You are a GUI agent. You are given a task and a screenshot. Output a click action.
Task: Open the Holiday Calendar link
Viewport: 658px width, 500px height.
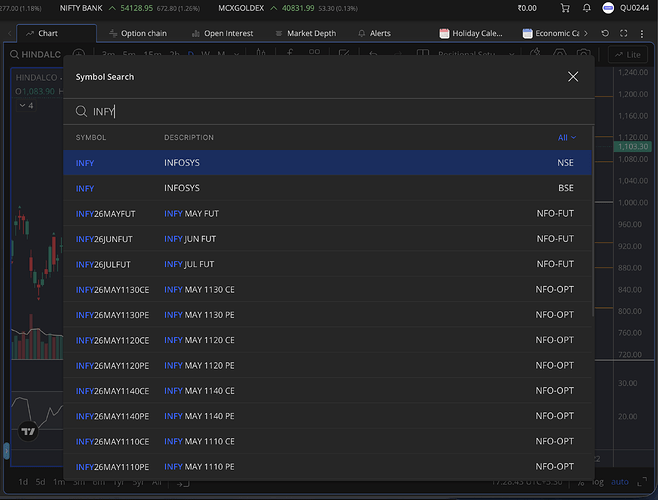click(471, 33)
